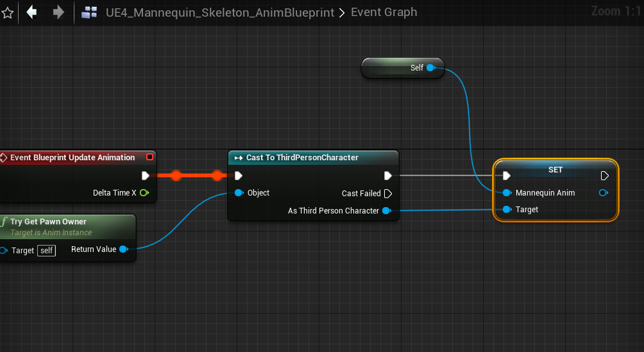Click the As Third Person Character pin
Image resolution: width=644 pixels, height=352 pixels.
[387, 211]
